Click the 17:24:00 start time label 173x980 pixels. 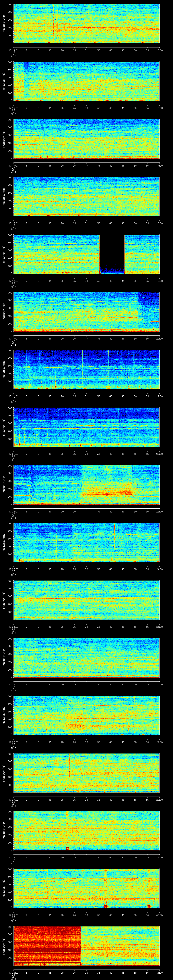tap(13, 627)
